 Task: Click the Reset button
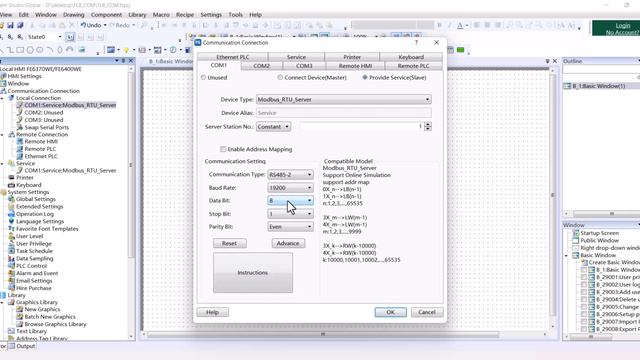coord(229,243)
